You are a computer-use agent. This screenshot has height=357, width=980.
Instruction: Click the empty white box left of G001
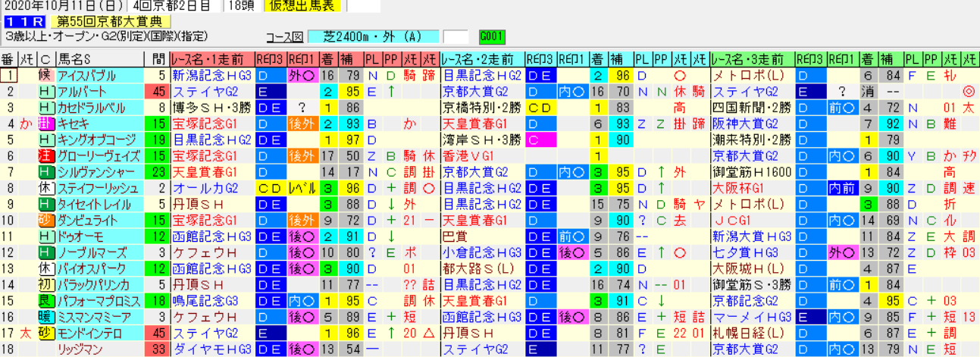point(456,36)
